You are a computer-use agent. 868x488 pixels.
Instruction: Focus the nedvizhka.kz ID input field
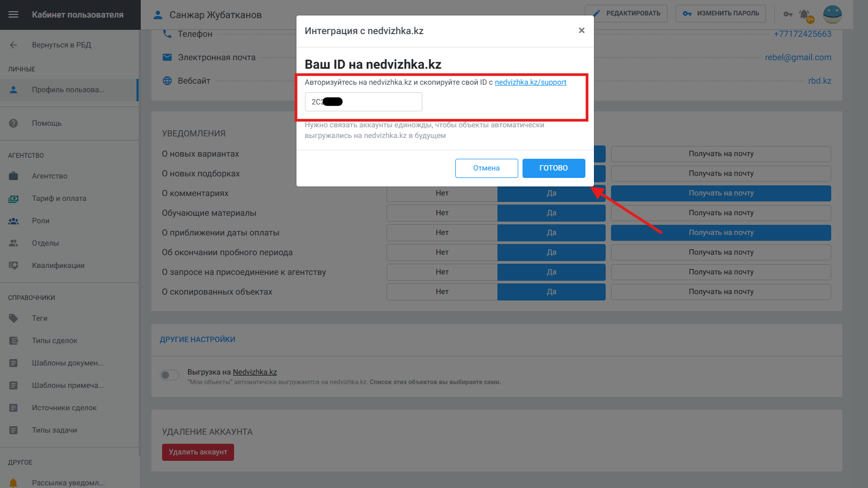click(x=363, y=102)
